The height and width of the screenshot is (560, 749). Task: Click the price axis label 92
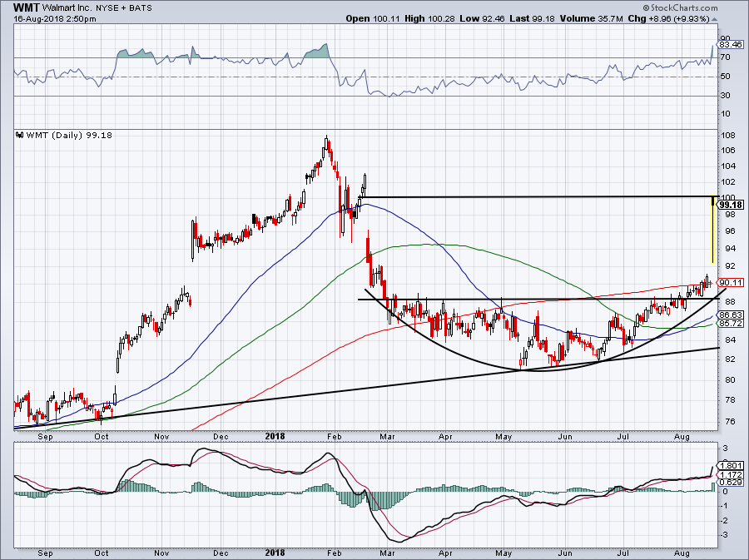730,266
